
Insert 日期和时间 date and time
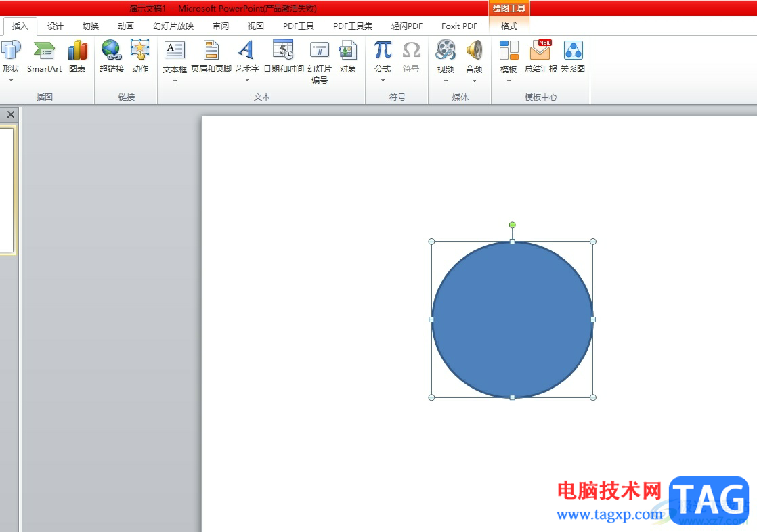coord(284,57)
